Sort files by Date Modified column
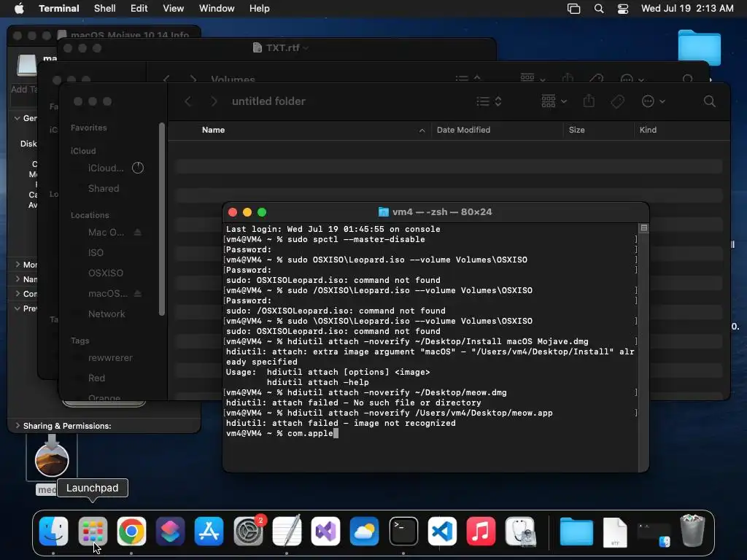Screen dimensions: 747x560 pos(497,130)
